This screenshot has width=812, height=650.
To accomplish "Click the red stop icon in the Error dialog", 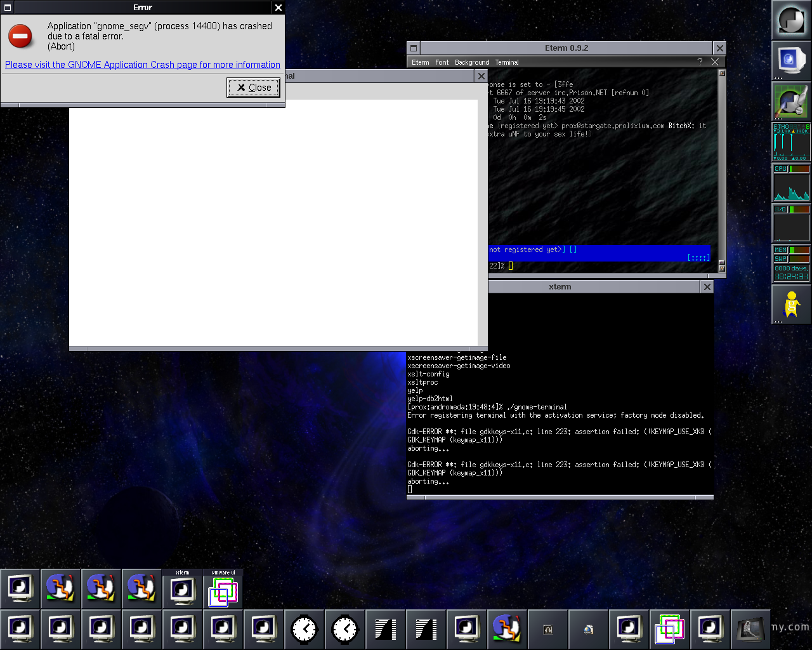I will pyautogui.click(x=20, y=36).
